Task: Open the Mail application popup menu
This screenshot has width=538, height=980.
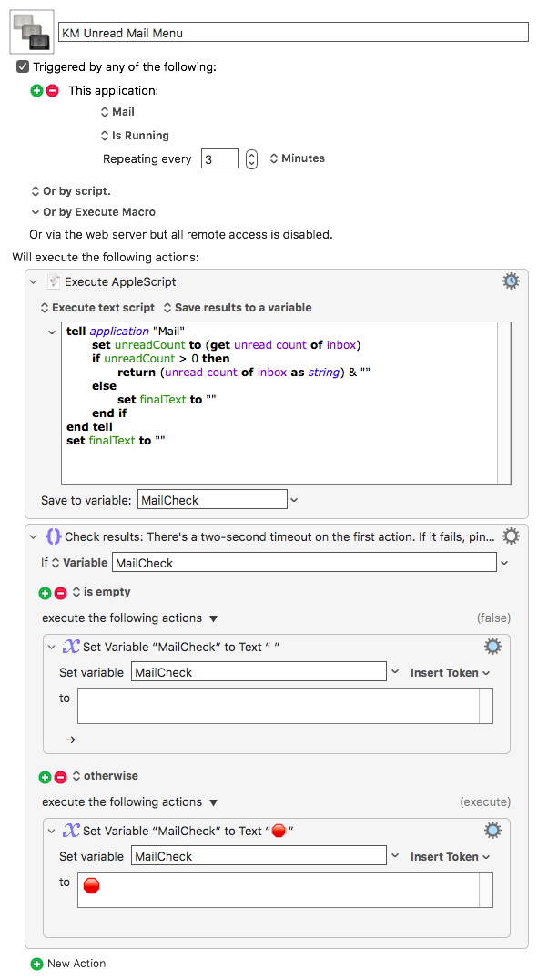Action: (117, 112)
